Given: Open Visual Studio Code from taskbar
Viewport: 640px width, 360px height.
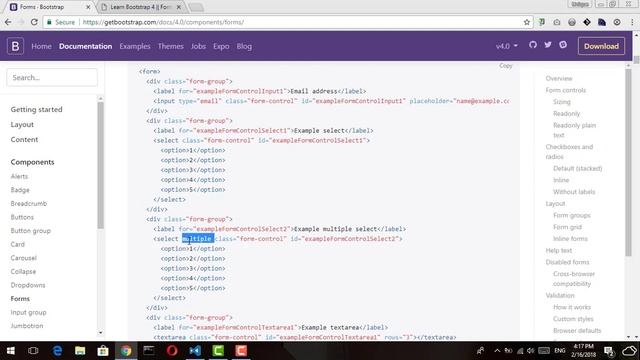Looking at the screenshot, I should pyautogui.click(x=195, y=351).
